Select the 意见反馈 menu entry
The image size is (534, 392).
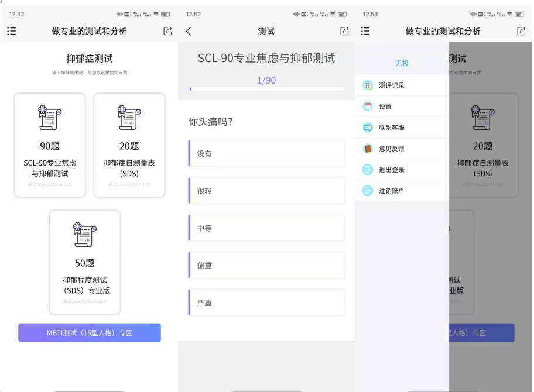coord(392,149)
